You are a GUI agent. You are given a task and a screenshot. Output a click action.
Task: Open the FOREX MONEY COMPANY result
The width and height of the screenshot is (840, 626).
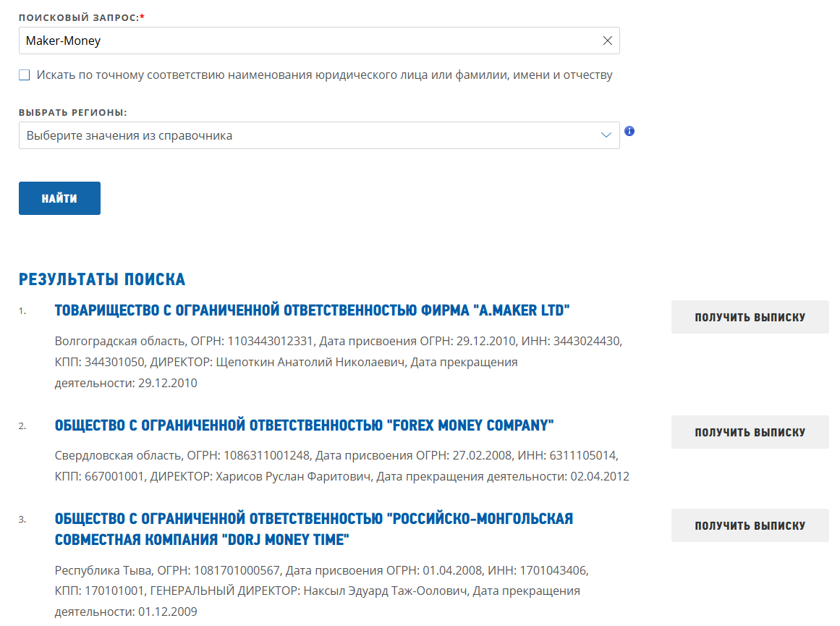coord(304,426)
